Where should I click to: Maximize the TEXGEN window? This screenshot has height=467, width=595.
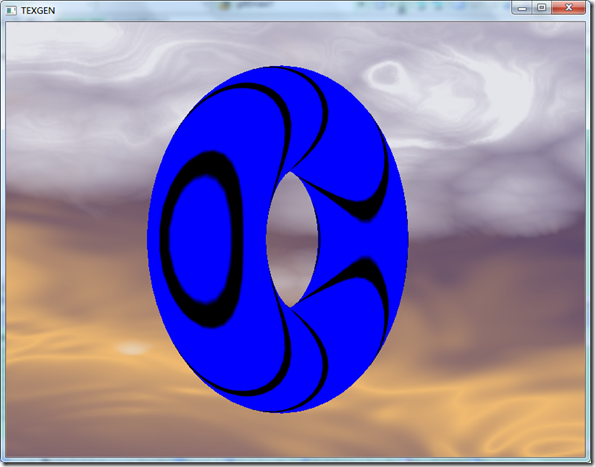[542, 8]
